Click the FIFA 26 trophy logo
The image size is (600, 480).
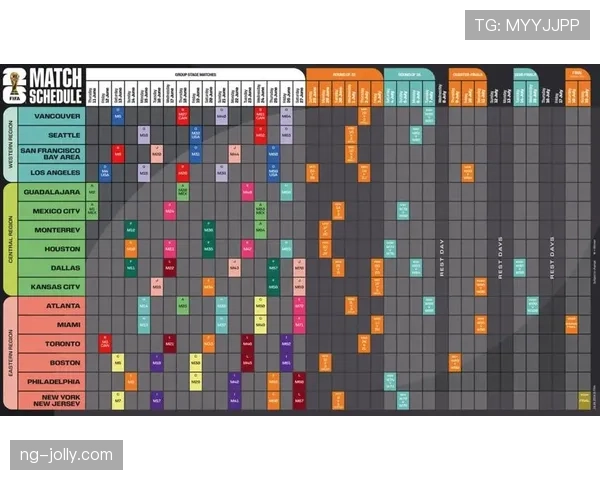click(x=15, y=86)
